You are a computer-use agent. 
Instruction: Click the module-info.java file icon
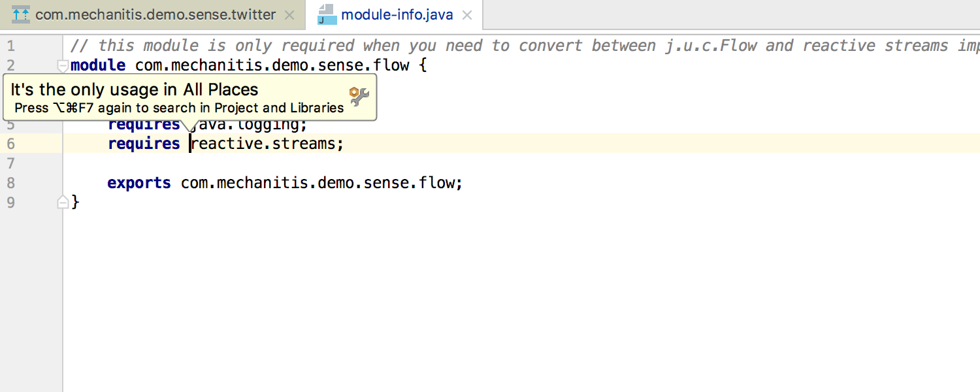[x=327, y=14]
